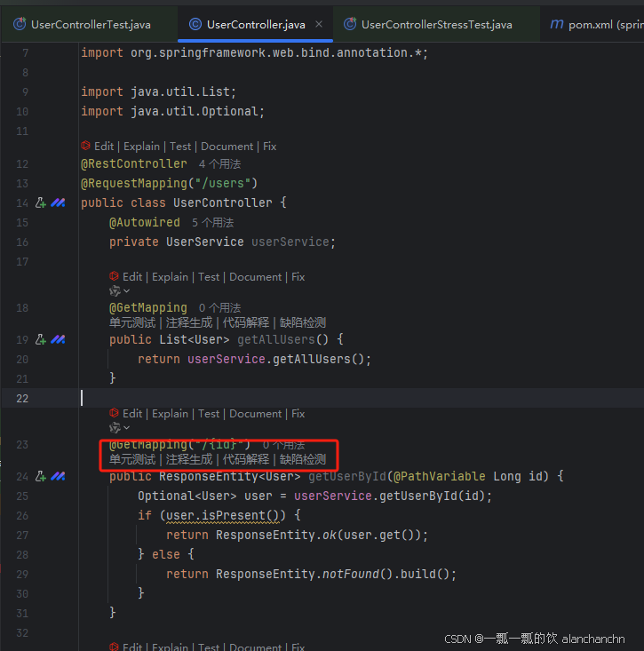Click the blue AI gutter icon on line 19

pos(58,339)
